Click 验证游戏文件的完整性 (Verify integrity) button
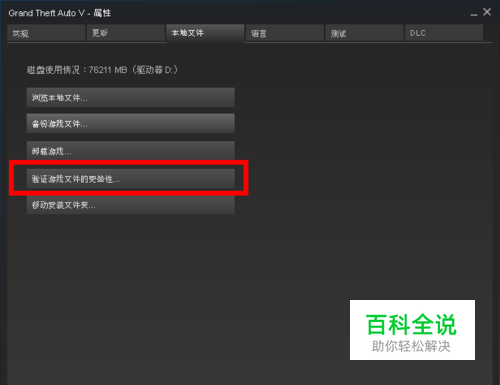Image resolution: width=500 pixels, height=385 pixels. [131, 179]
